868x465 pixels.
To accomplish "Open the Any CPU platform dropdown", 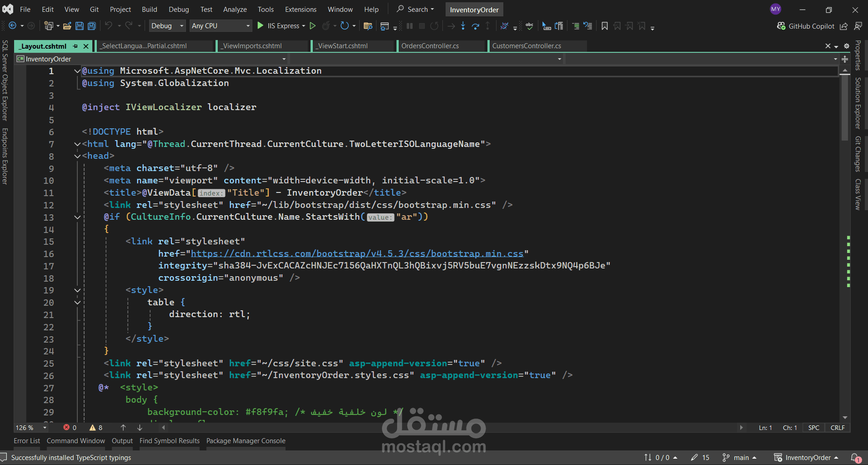I will pyautogui.click(x=221, y=26).
